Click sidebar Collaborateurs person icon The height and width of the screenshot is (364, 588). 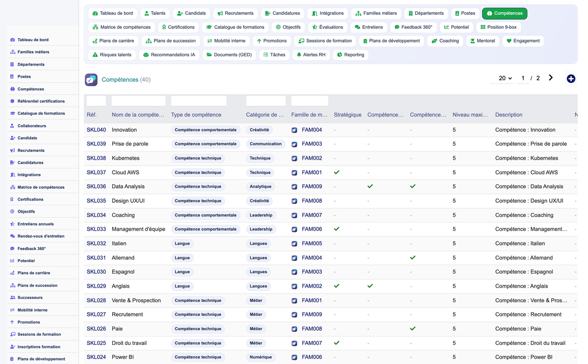[12, 126]
